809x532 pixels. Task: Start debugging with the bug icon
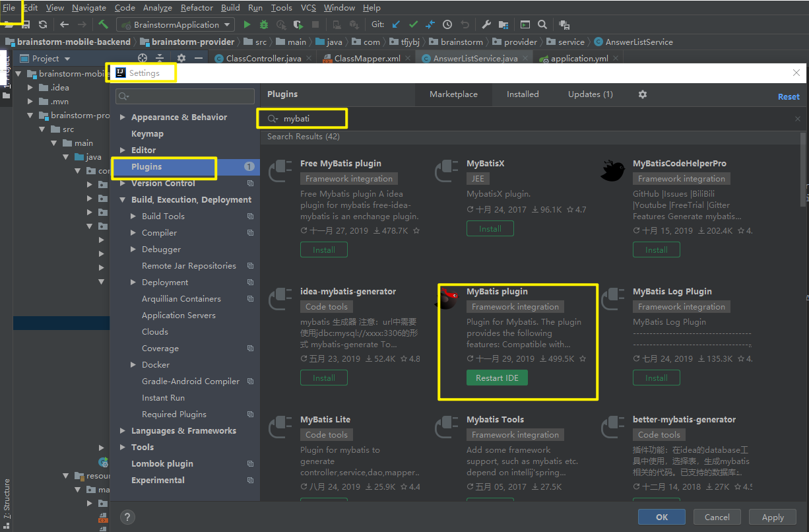264,24
